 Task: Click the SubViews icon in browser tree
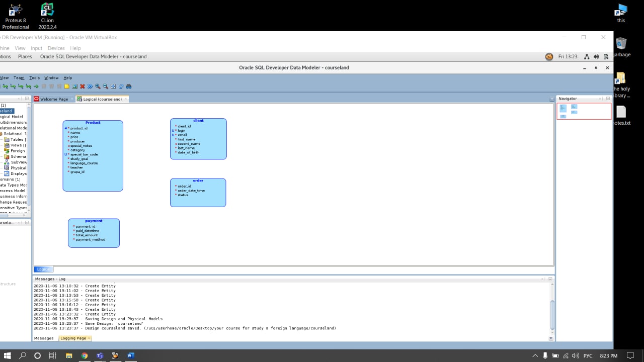[x=7, y=162]
